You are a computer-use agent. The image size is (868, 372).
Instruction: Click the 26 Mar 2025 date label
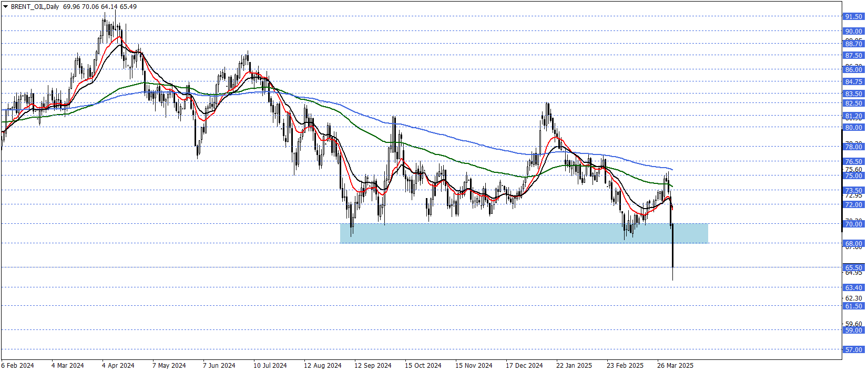[675, 366]
